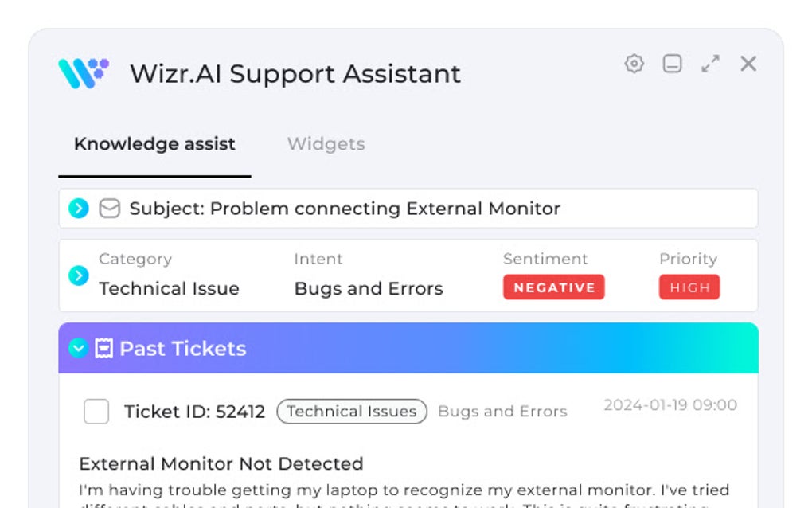Click the teal chevron beside Category details
This screenshot has height=508, width=812.
point(78,275)
